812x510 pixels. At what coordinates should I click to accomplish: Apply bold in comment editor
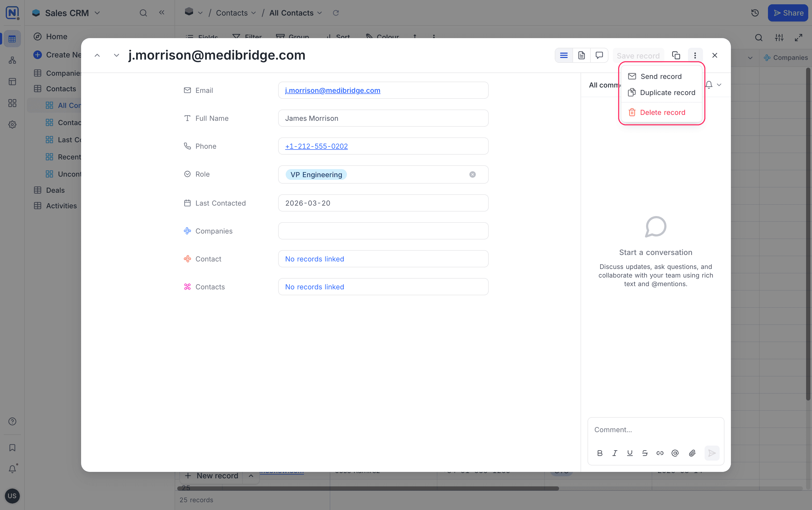600,453
